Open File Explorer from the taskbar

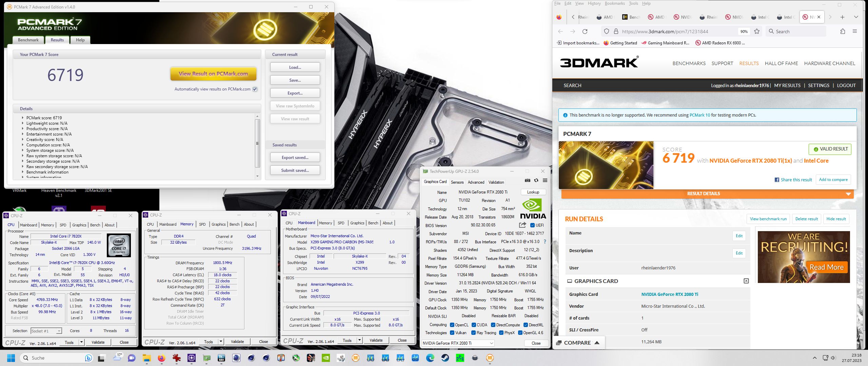point(146,358)
